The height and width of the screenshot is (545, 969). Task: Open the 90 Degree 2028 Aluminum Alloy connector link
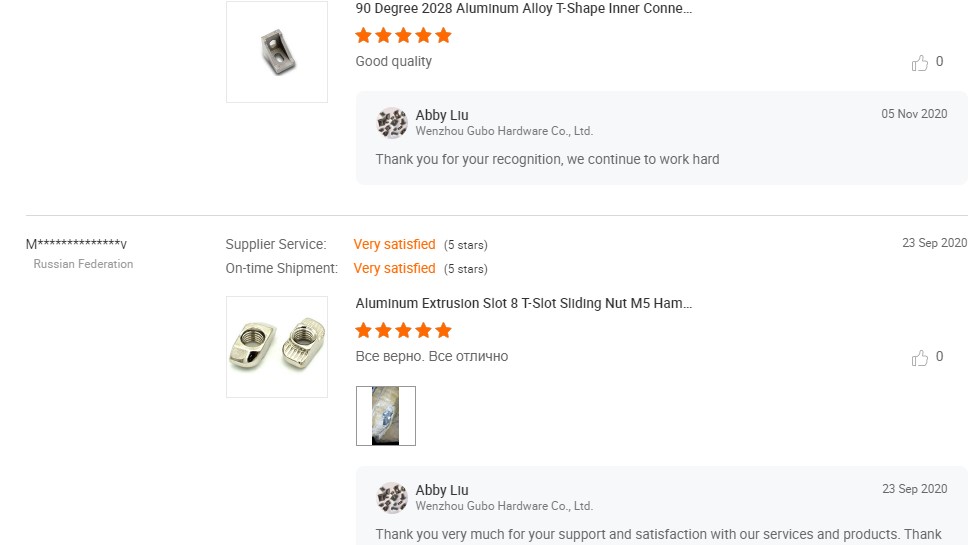click(x=523, y=9)
